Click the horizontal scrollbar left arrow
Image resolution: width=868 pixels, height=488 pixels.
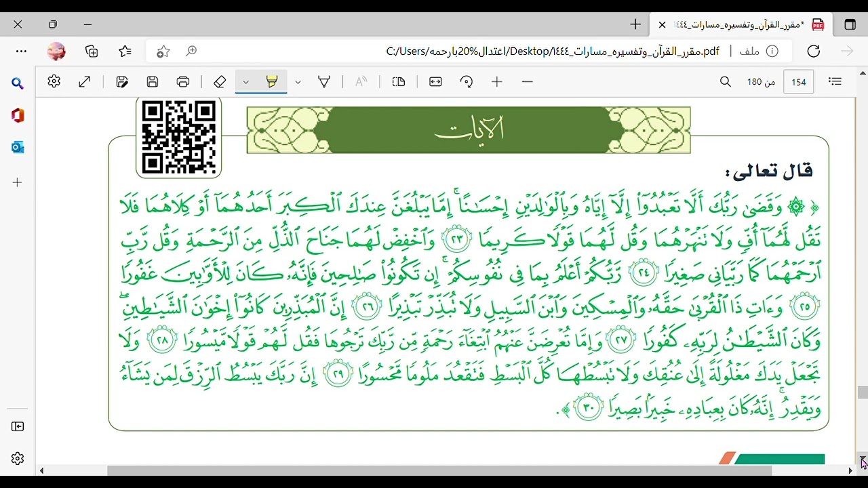click(41, 470)
